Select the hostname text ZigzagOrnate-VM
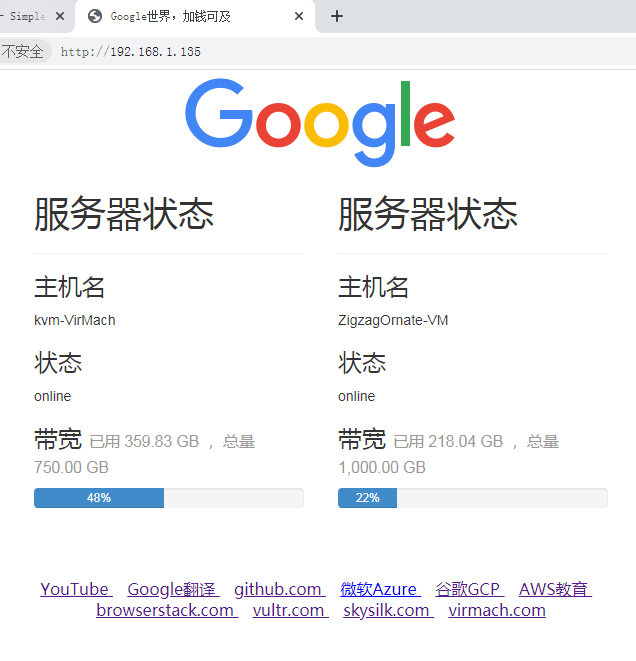 [x=393, y=320]
